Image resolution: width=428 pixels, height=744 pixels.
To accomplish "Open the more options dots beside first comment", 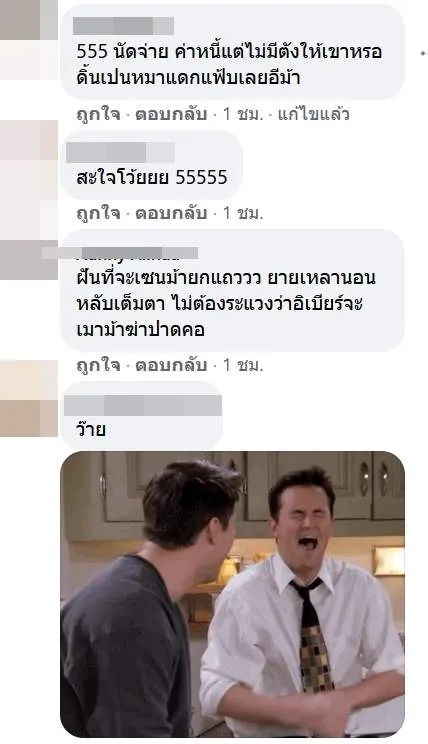I will (x=424, y=53).
